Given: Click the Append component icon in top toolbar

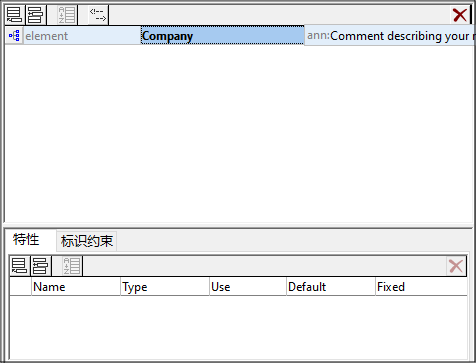Looking at the screenshot, I should (15, 15).
